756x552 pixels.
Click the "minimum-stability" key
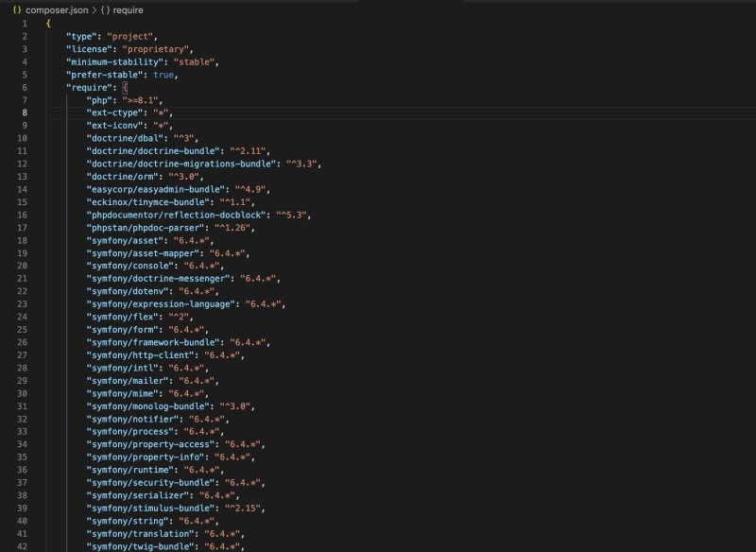tap(114, 62)
